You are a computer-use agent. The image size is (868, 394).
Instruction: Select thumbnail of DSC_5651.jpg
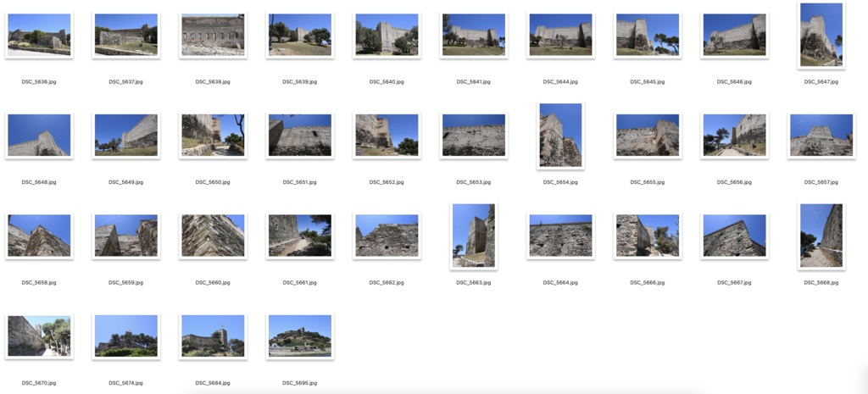click(x=300, y=135)
